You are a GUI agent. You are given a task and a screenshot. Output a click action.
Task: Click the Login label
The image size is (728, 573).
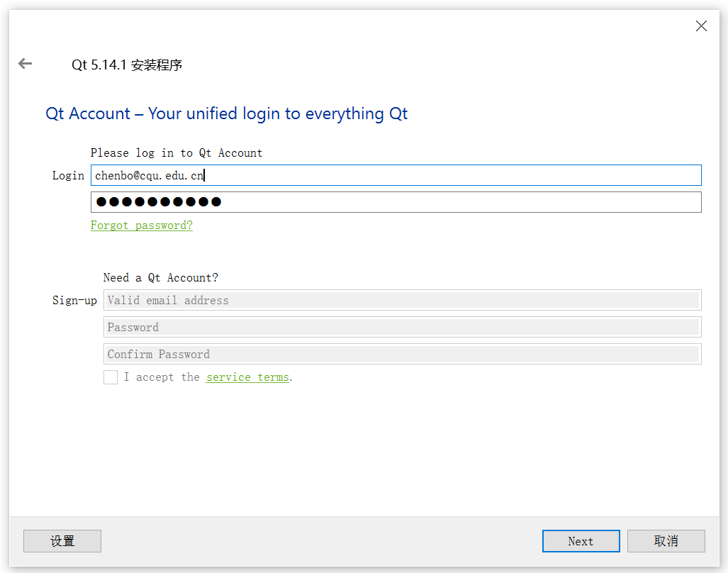coord(68,175)
